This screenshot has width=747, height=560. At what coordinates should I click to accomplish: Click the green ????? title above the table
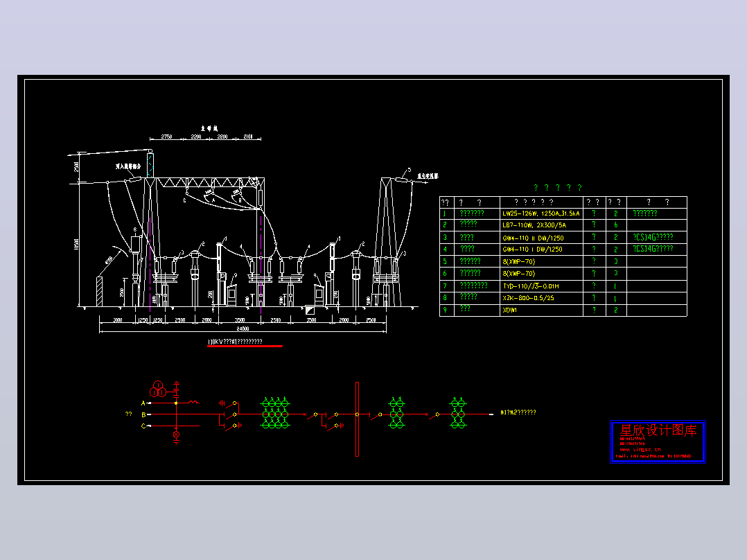pos(558,188)
